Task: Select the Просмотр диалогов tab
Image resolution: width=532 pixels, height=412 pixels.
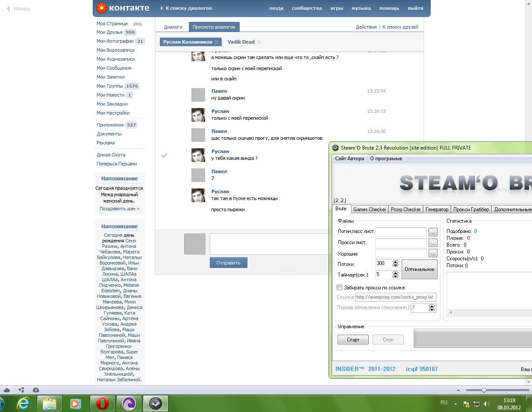Action: [214, 27]
